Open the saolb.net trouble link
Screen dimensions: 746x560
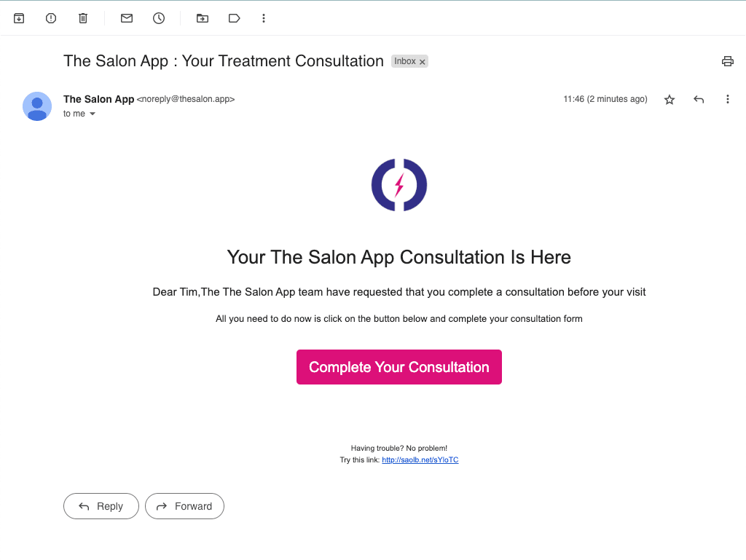tap(420, 460)
